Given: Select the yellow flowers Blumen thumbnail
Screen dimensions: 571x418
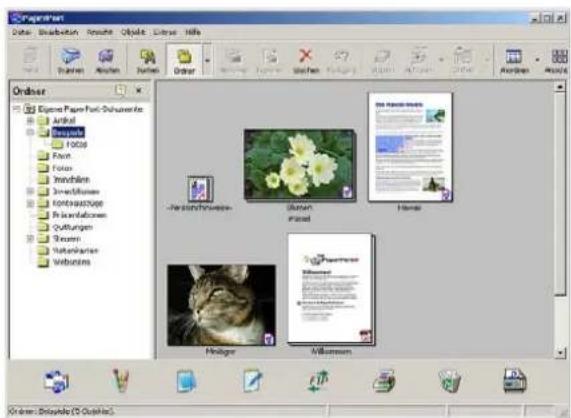Looking at the screenshot, I should click(299, 165).
